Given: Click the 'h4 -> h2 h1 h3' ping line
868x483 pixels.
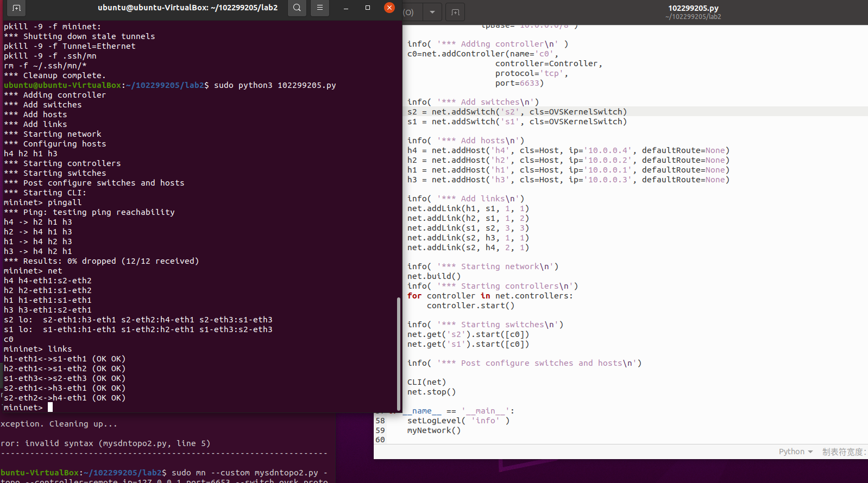Looking at the screenshot, I should [x=38, y=222].
